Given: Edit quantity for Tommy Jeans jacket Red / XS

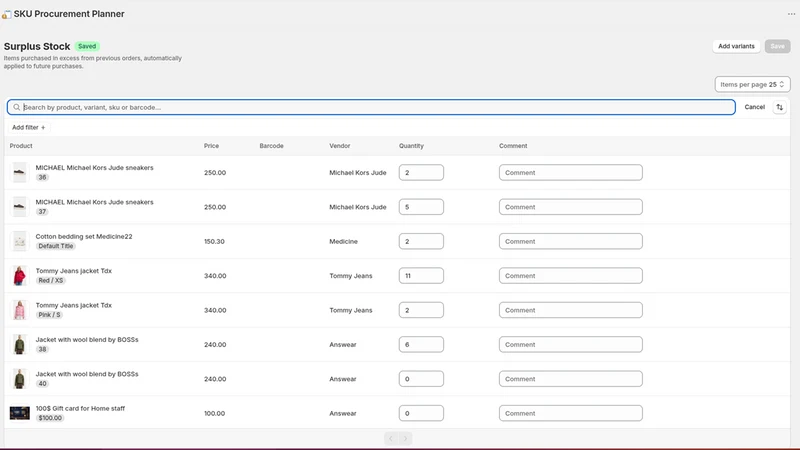Looking at the screenshot, I should click(x=421, y=276).
